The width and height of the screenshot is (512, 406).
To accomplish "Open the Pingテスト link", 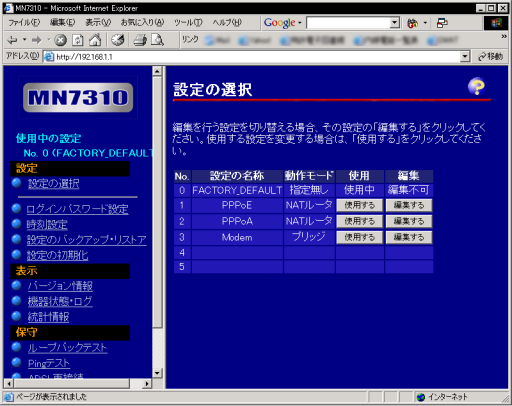I will pos(49,363).
